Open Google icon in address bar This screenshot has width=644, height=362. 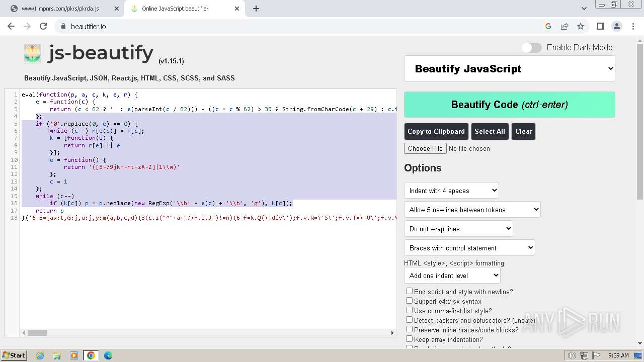548,26
